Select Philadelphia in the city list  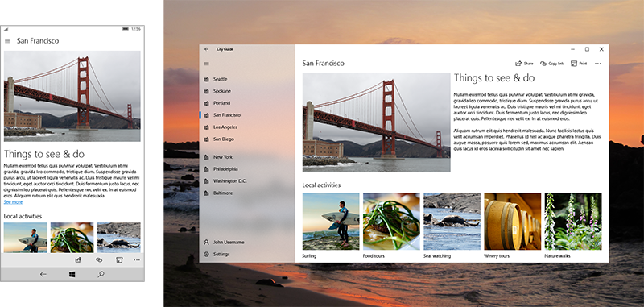(247, 169)
